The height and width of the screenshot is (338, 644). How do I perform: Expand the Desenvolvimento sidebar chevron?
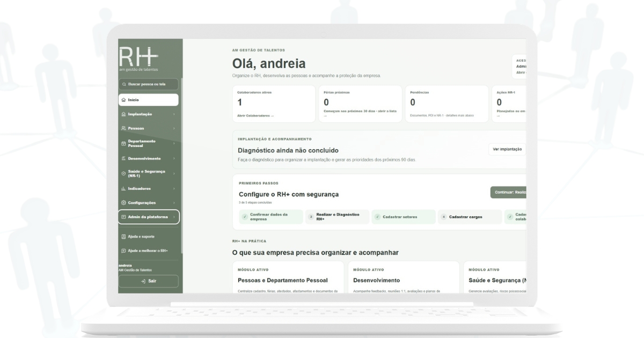coord(174,158)
